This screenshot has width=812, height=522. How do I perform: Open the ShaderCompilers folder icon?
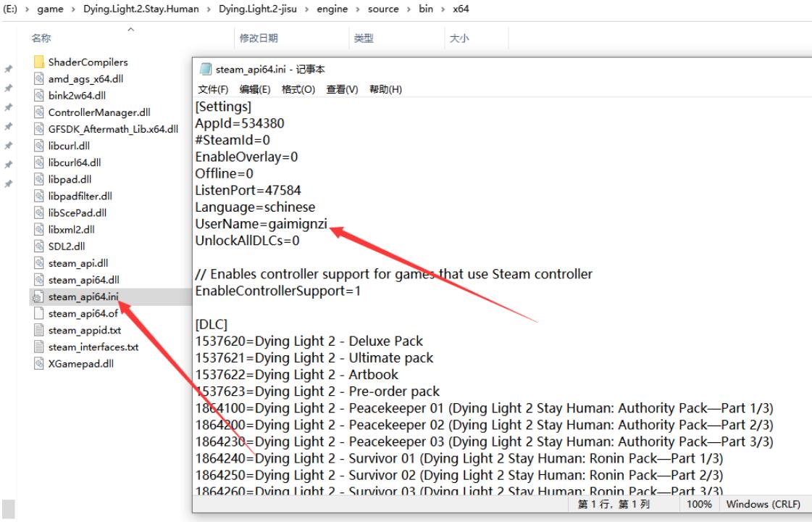39,62
